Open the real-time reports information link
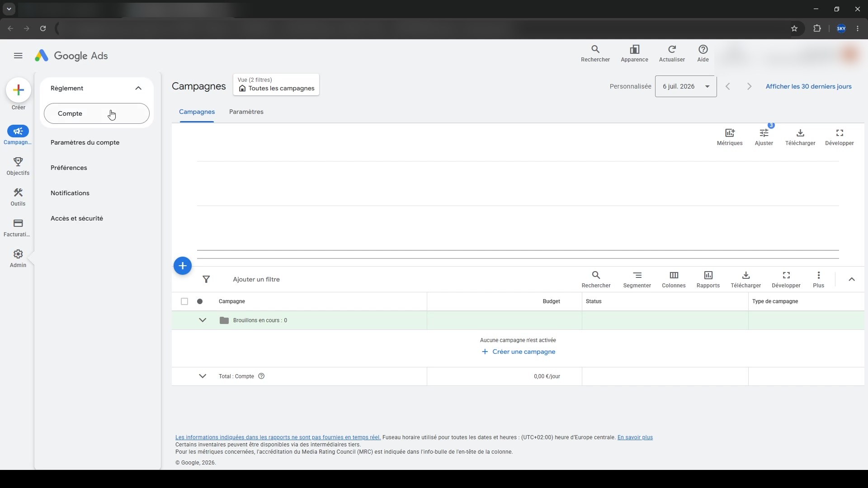Viewport: 868px width, 488px height. point(278,437)
